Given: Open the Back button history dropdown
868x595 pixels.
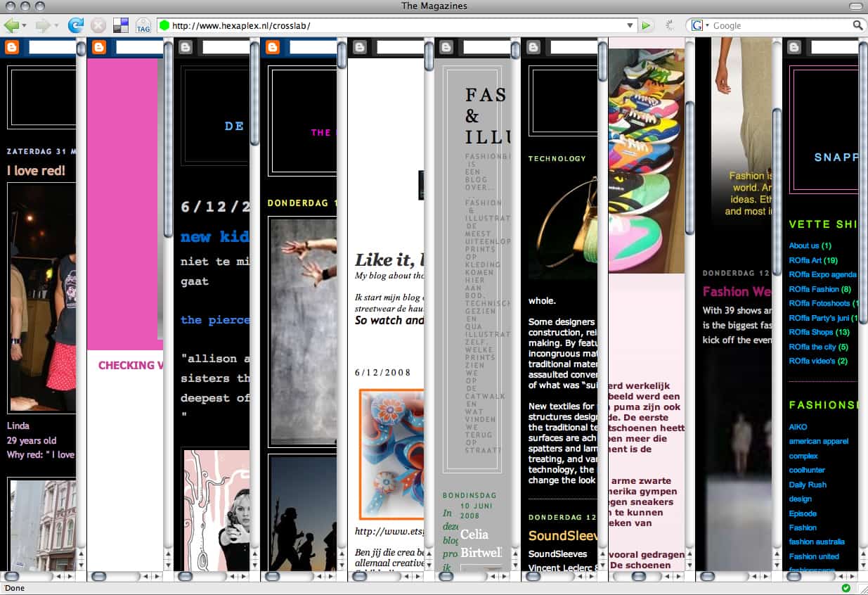Looking at the screenshot, I should tap(25, 26).
